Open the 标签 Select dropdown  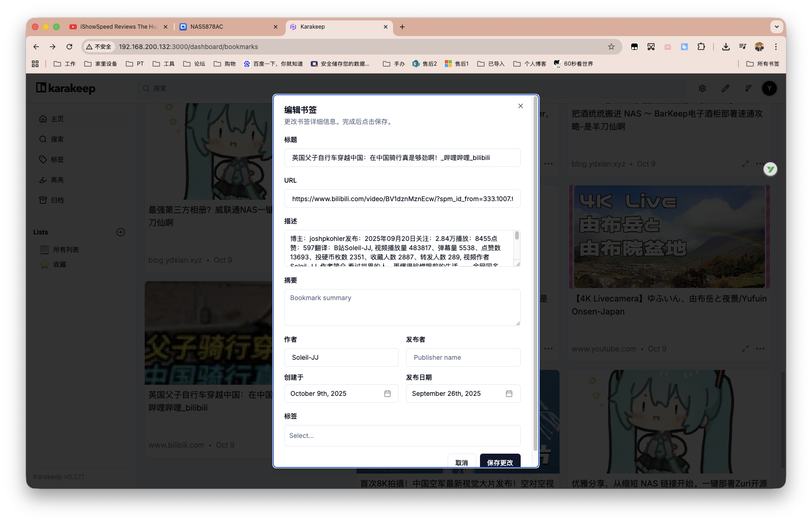click(x=402, y=435)
